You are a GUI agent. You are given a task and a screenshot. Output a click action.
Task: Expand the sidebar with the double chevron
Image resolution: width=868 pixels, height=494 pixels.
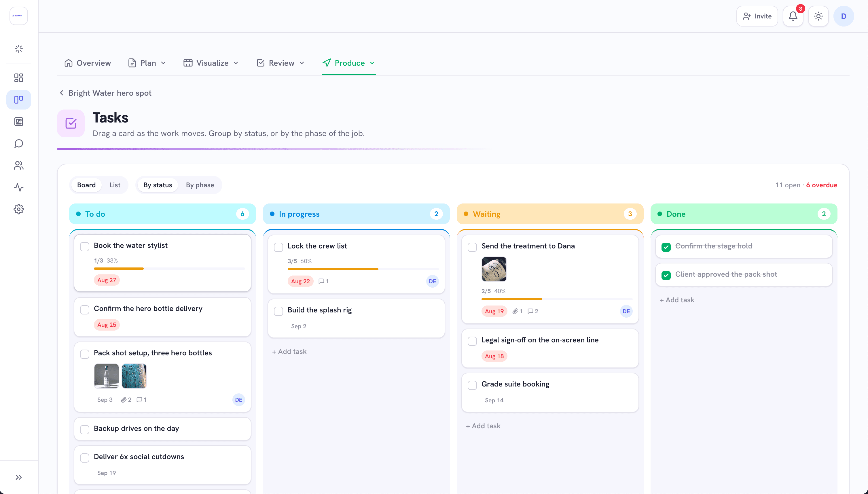(x=19, y=477)
